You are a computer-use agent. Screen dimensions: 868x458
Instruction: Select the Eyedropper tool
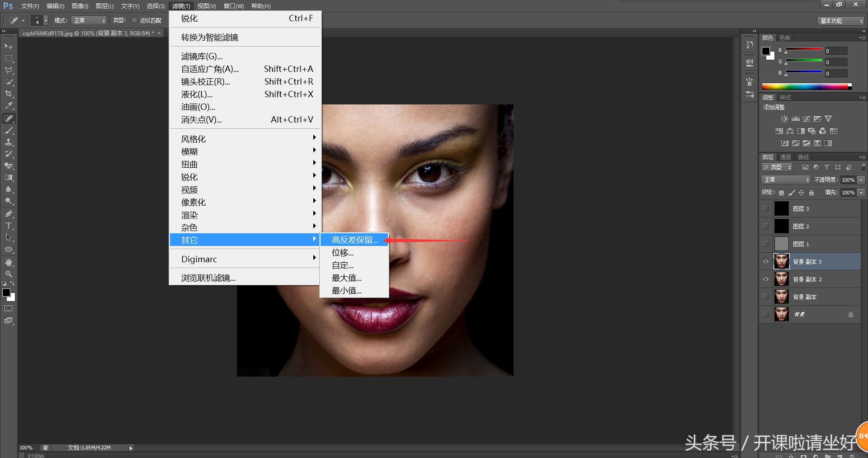tap(9, 106)
